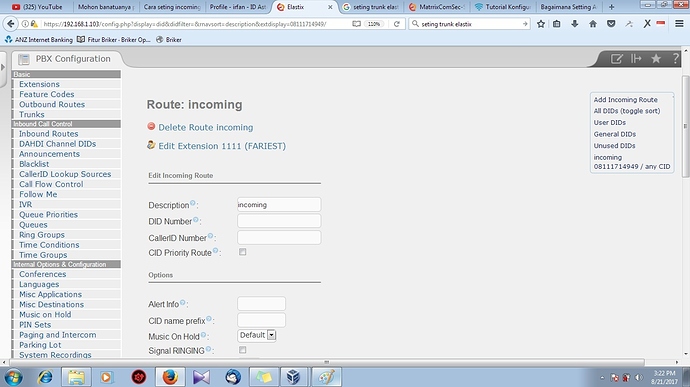Screen dimensions: 690x387
Task: Toggle CID Priority Route checkbox
Action: [242, 252]
